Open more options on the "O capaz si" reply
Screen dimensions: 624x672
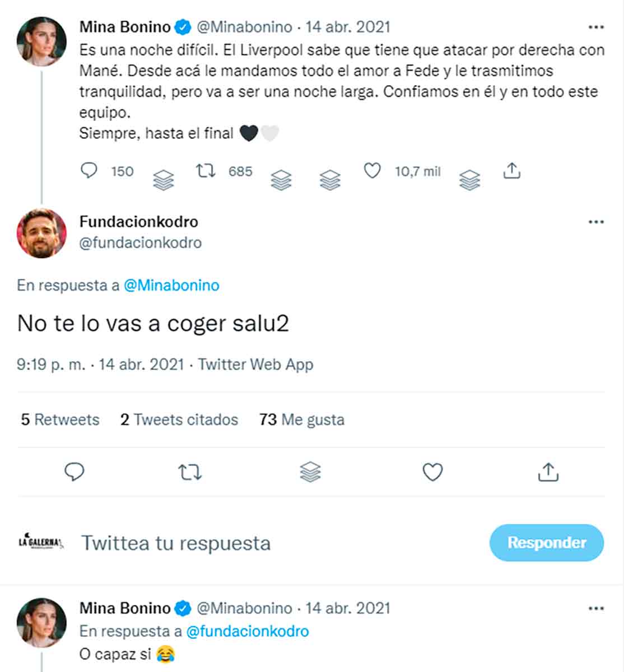(596, 608)
